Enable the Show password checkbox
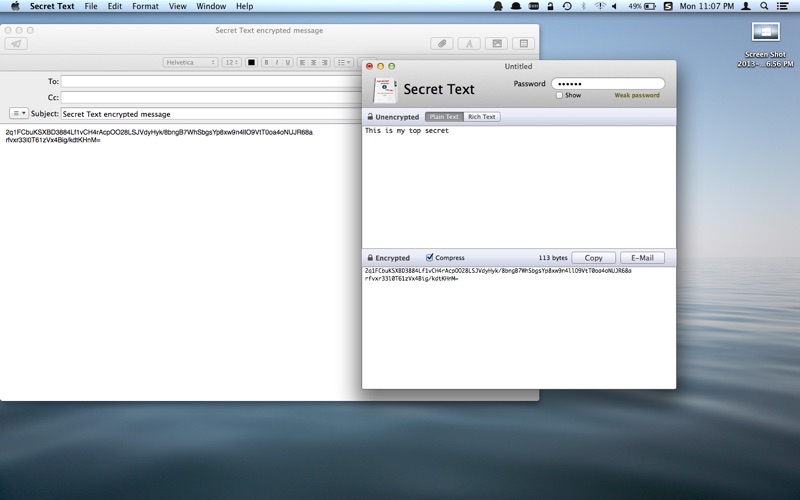This screenshot has height=500, width=800. point(559,95)
